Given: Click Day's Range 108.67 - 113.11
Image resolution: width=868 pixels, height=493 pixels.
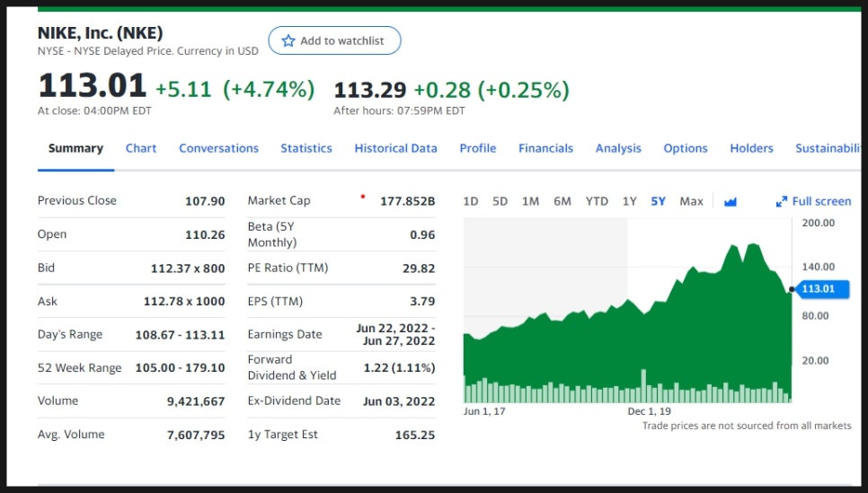Looking at the screenshot, I should [180, 335].
